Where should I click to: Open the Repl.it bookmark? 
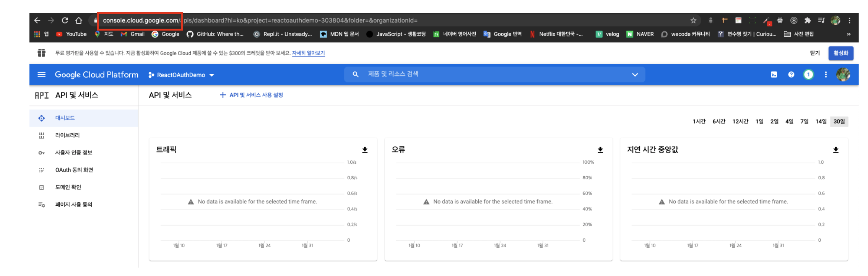[x=283, y=34]
